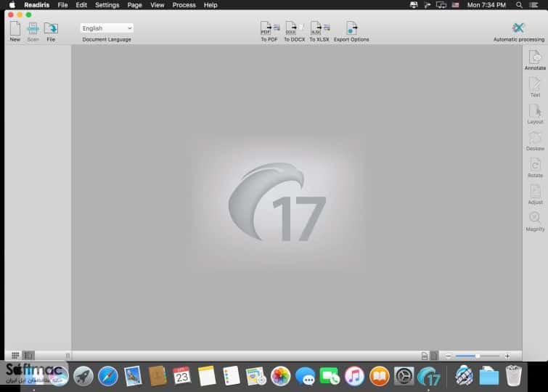
Task: Select the Annotate tool
Action: [x=535, y=57]
